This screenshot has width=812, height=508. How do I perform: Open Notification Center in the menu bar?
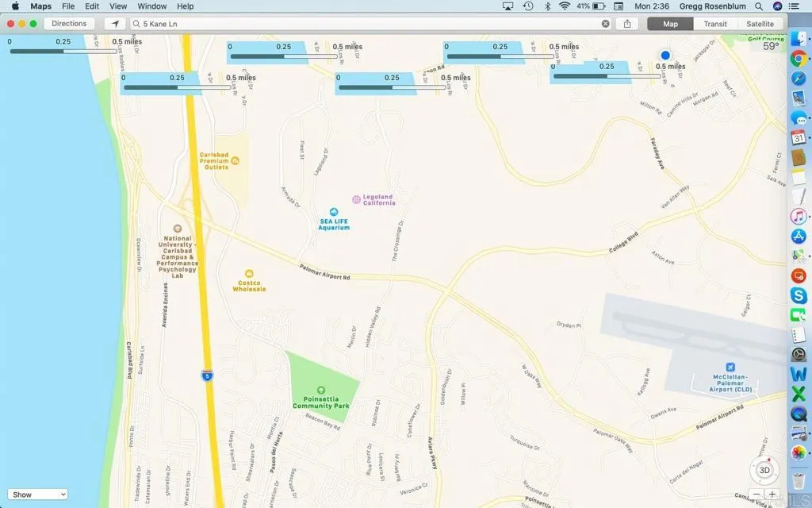[794, 6]
